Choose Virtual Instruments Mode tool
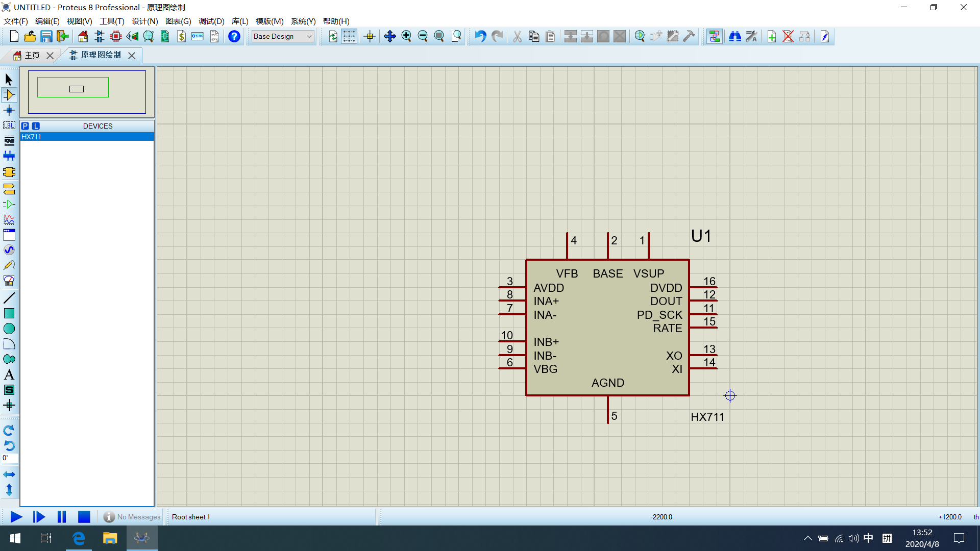The image size is (980, 551). (x=9, y=281)
